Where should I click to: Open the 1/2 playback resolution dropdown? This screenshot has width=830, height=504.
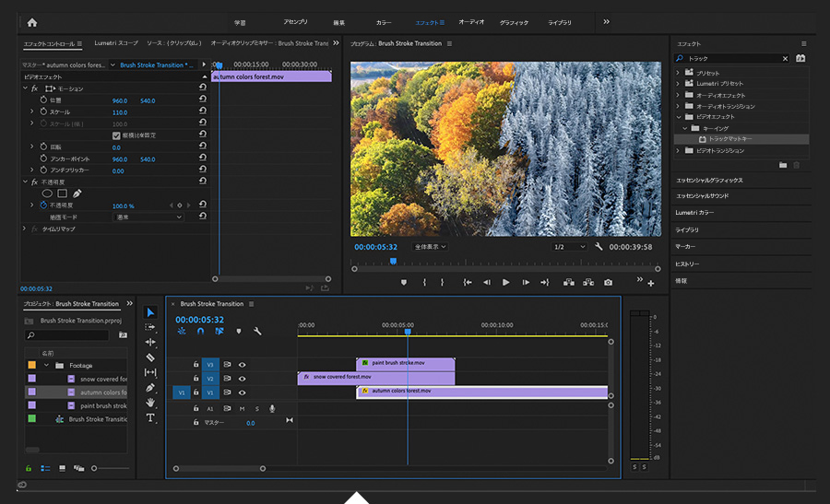click(x=569, y=247)
